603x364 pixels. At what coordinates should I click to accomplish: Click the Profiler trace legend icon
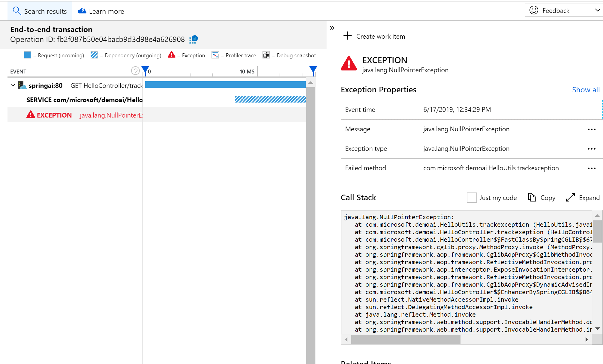(x=215, y=55)
